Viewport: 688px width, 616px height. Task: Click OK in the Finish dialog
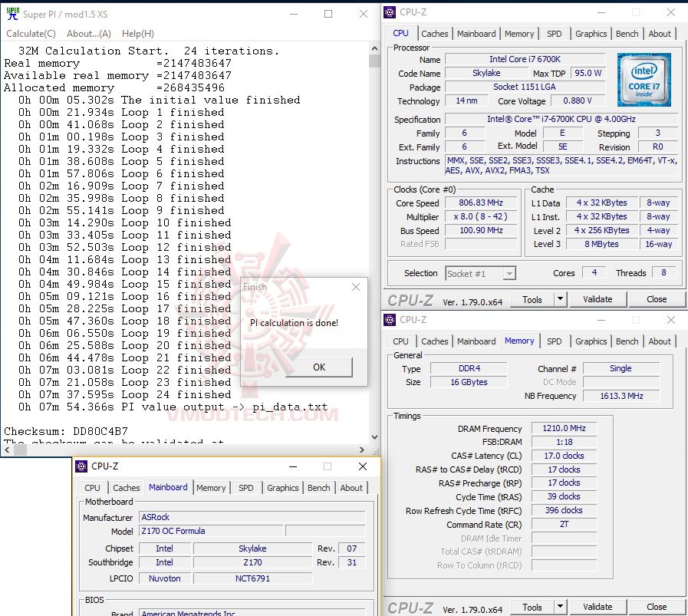point(319,367)
